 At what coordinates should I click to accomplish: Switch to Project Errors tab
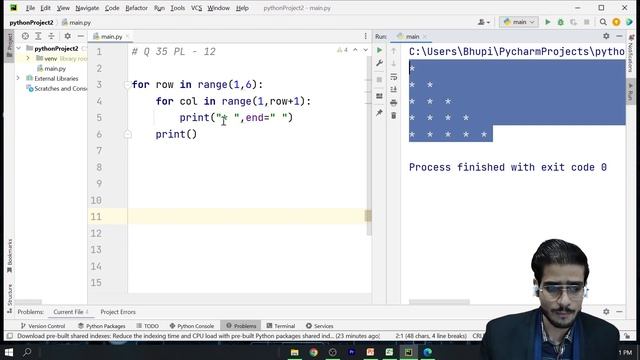[118, 312]
